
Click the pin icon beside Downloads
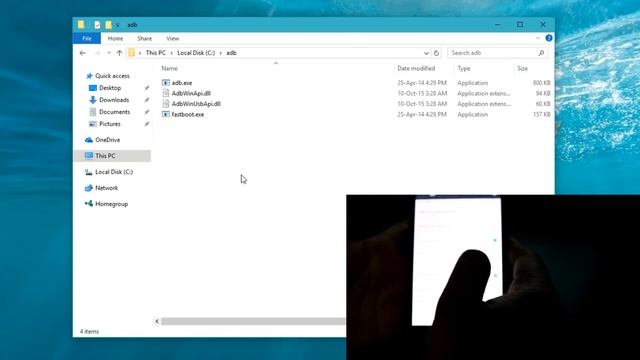[x=147, y=100]
